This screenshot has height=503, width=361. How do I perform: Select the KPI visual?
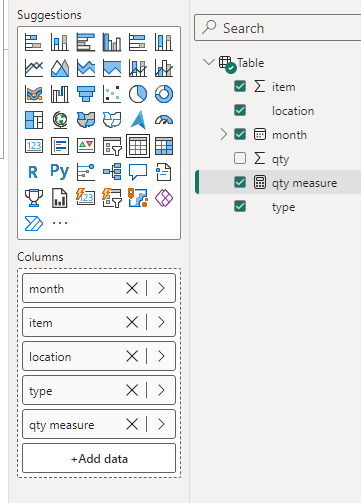click(x=86, y=146)
